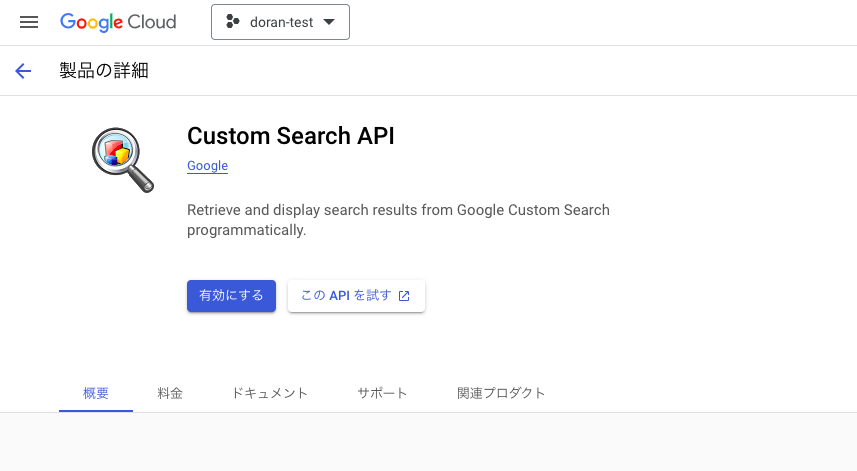
Task: Open the doran-test project selector dropdown
Action: click(280, 22)
